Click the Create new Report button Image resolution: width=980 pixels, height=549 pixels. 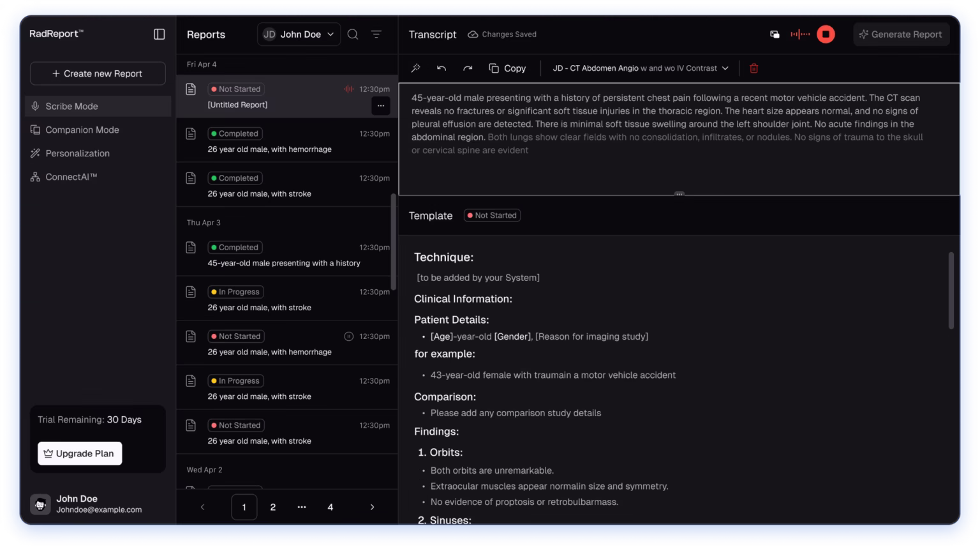98,73
